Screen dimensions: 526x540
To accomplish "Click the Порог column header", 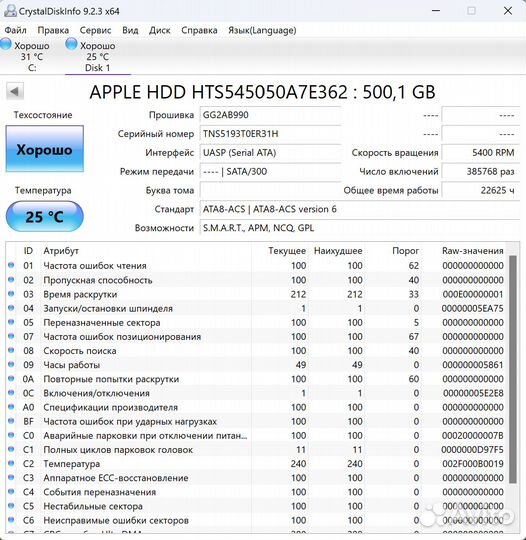I will click(405, 251).
